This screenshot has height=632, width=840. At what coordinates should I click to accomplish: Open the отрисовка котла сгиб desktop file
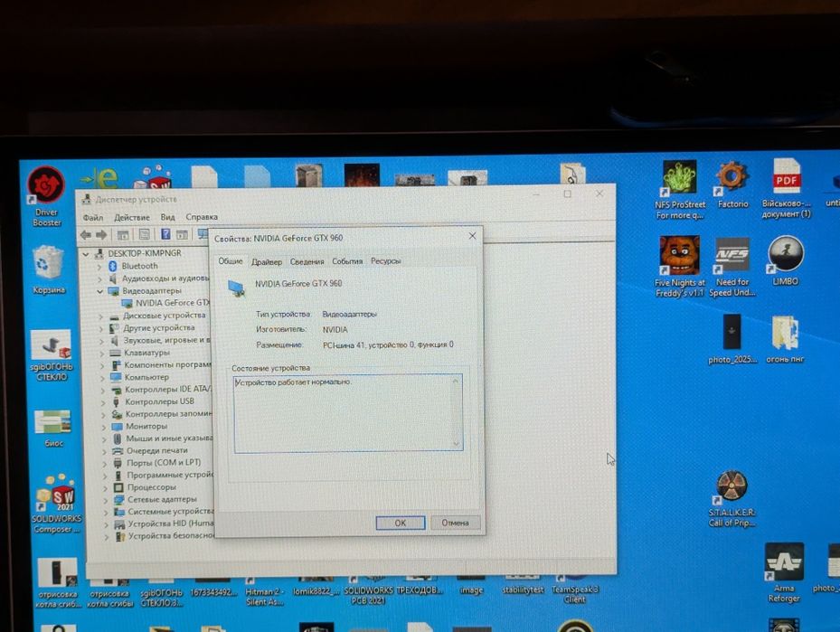click(x=57, y=584)
